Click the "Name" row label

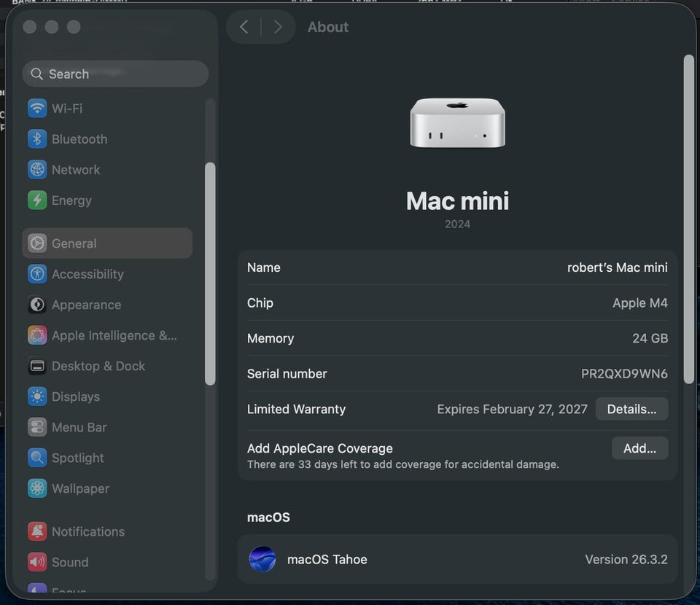(264, 268)
